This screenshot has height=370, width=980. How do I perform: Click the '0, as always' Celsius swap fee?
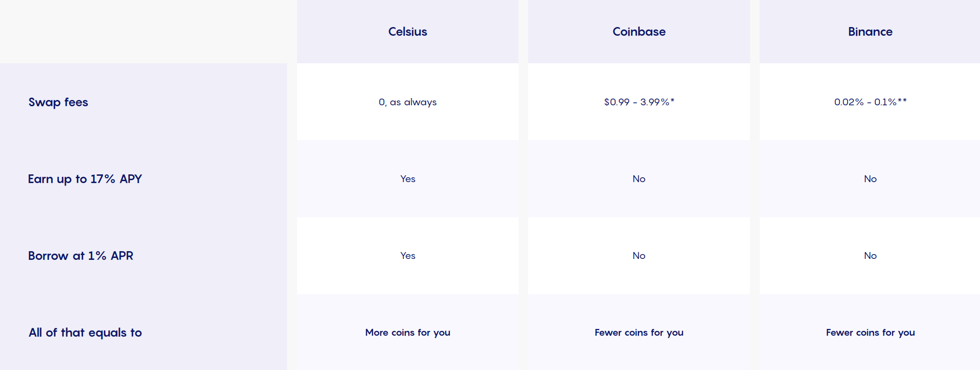pos(407,102)
